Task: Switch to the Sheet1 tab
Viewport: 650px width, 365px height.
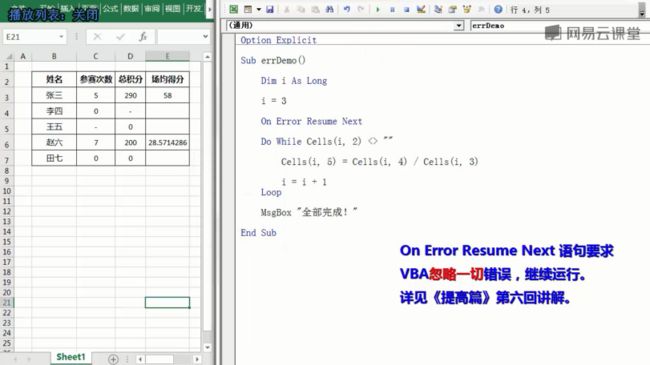Action: tap(71, 357)
